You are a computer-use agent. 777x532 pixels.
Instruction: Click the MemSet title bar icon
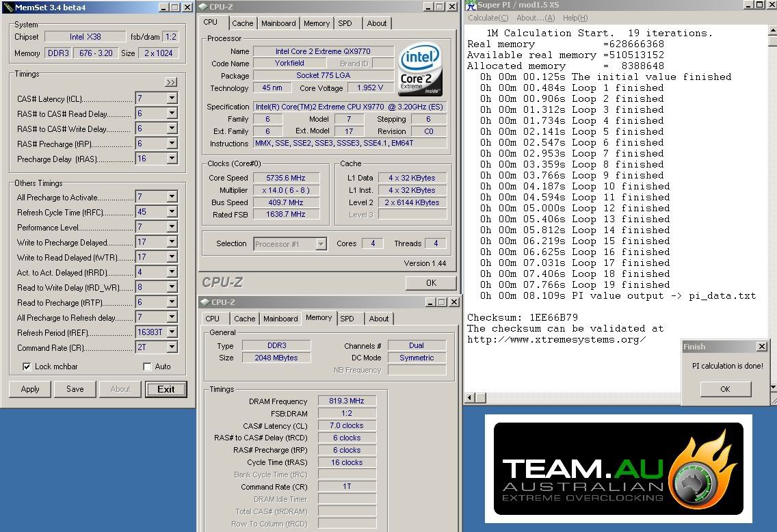coord(8,7)
